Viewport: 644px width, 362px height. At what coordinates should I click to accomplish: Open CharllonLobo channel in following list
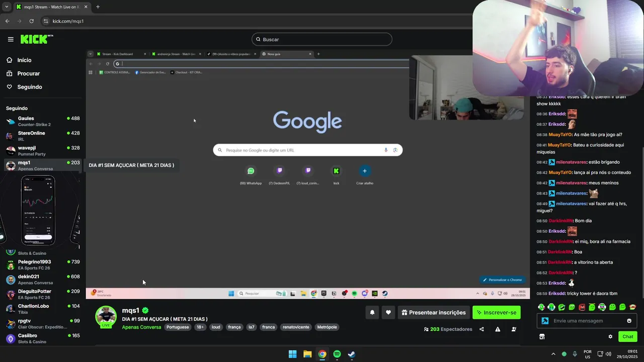43,309
